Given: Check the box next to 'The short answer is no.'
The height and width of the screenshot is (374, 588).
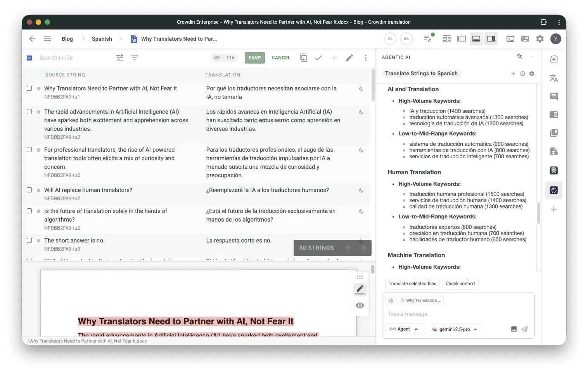Looking at the screenshot, I should [x=29, y=240].
